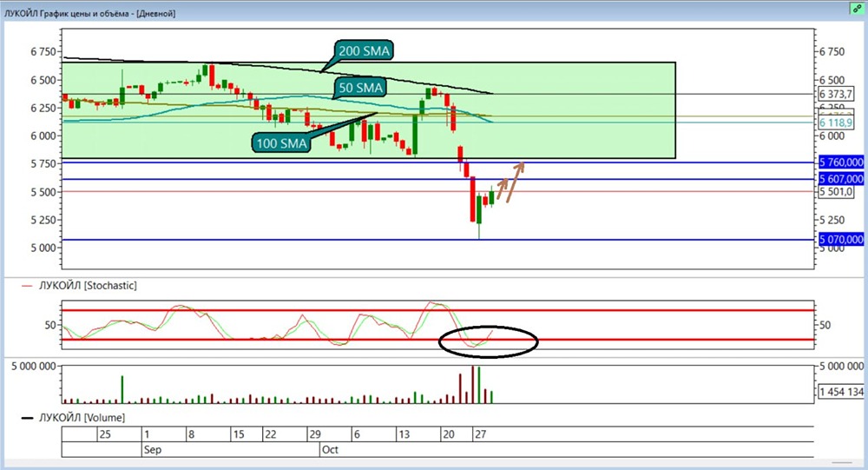The image size is (868, 470).
Task: Click the horizontal scrollbar thumb at bottom right
Action: click(x=842, y=462)
